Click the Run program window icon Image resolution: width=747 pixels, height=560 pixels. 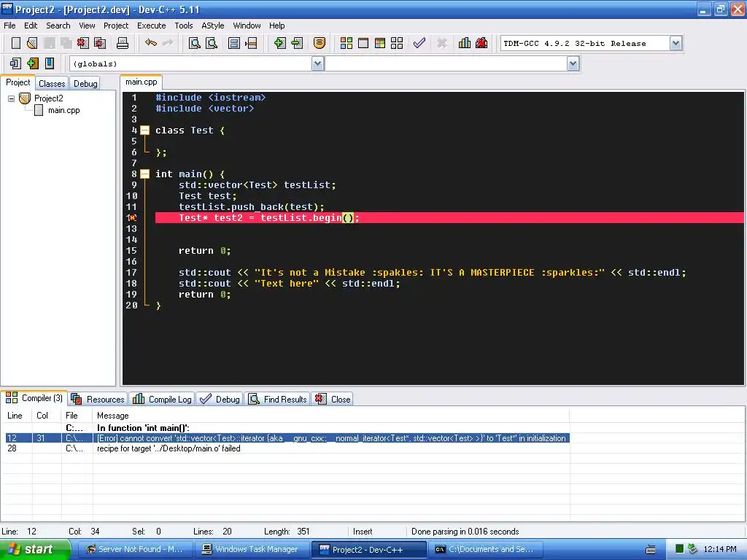tap(363, 43)
